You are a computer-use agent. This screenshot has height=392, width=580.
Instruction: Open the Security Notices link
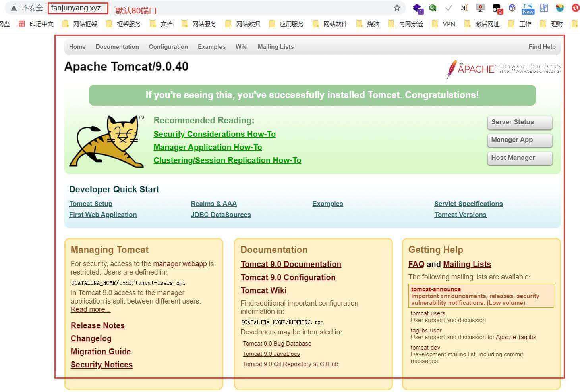click(102, 365)
